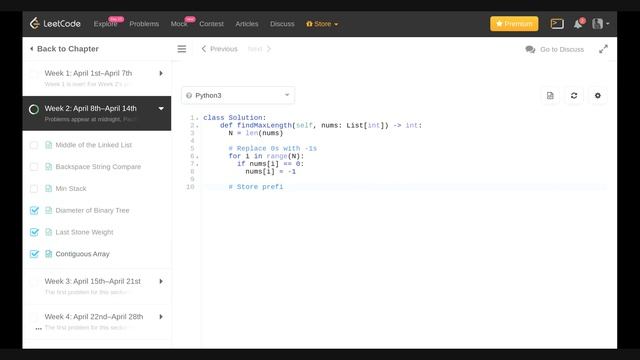Toggle fold arrow on code line 1
This screenshot has width=640, height=360.
coord(198,118)
